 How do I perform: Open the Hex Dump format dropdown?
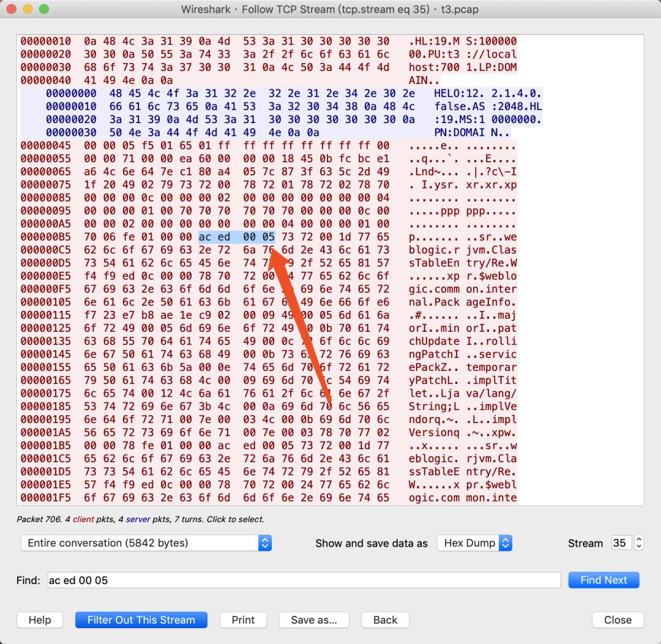point(475,543)
